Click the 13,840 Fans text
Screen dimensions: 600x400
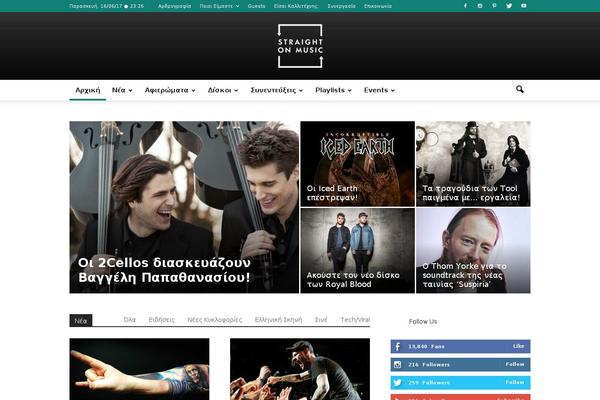point(426,346)
